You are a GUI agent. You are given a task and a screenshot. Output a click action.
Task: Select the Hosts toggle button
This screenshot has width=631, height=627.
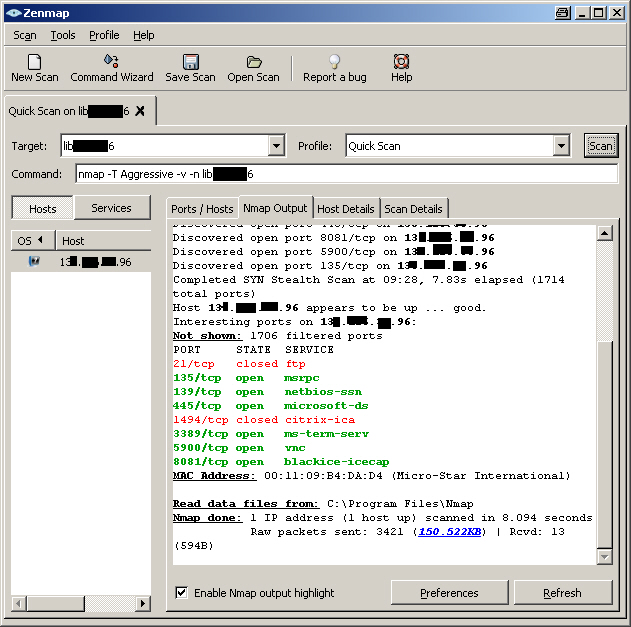pyautogui.click(x=43, y=208)
